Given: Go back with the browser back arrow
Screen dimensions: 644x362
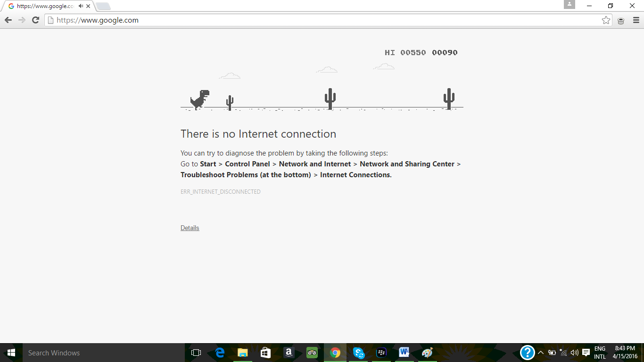Looking at the screenshot, I should (x=8, y=20).
